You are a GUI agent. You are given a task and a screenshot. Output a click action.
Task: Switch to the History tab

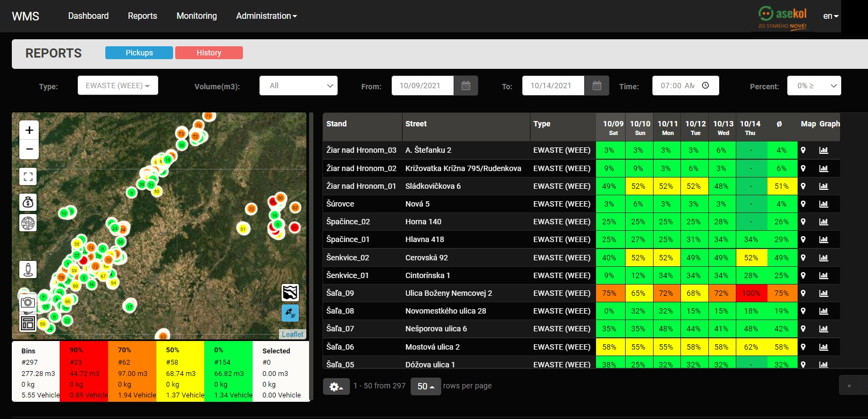click(209, 53)
